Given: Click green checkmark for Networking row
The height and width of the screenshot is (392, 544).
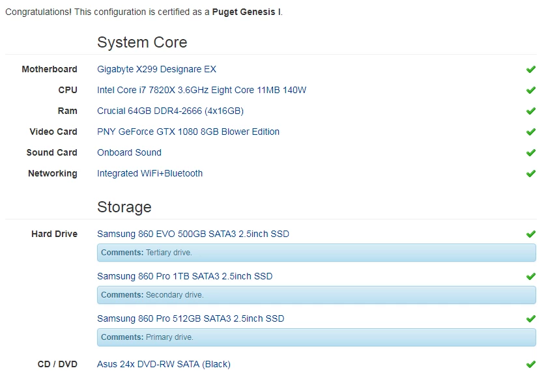Looking at the screenshot, I should coord(531,173).
